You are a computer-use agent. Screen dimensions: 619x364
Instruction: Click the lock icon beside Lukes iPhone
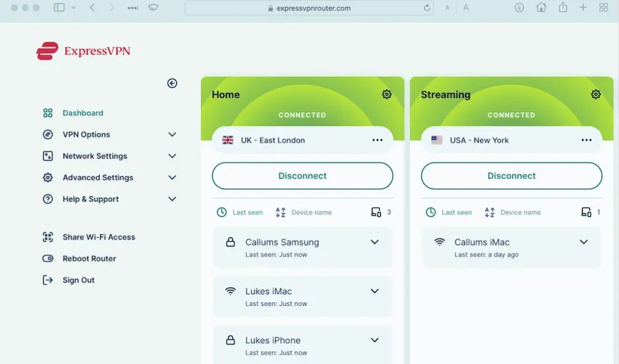point(231,340)
